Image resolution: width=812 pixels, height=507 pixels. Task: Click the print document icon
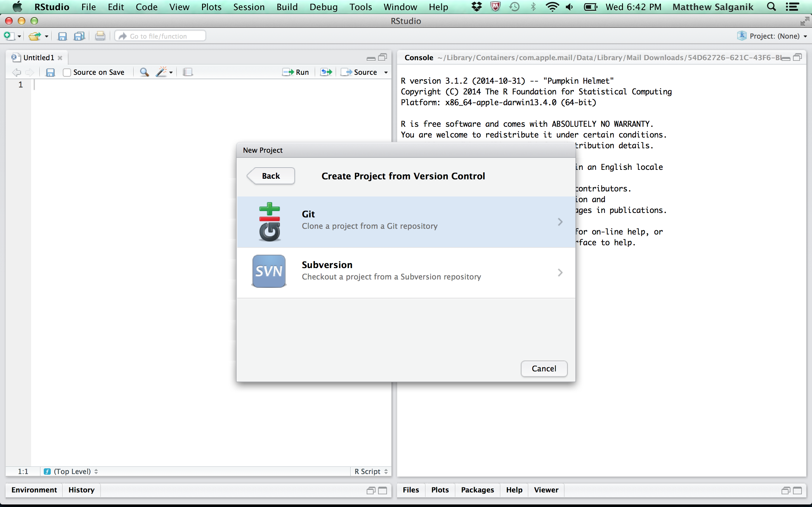click(100, 36)
